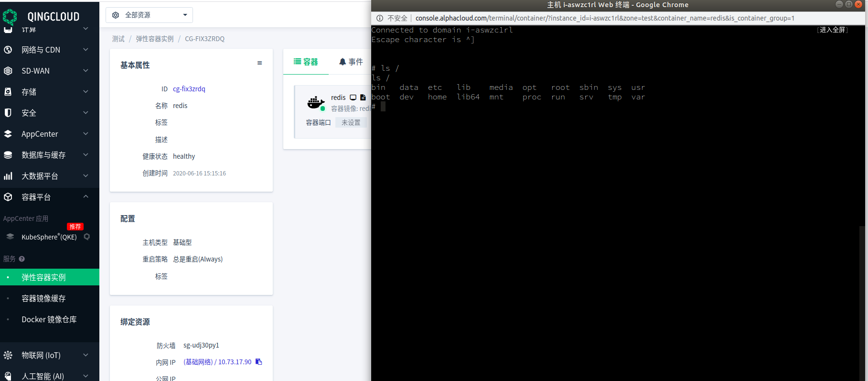Click the Docker whale icon for redis
The height and width of the screenshot is (381, 868).
(315, 102)
